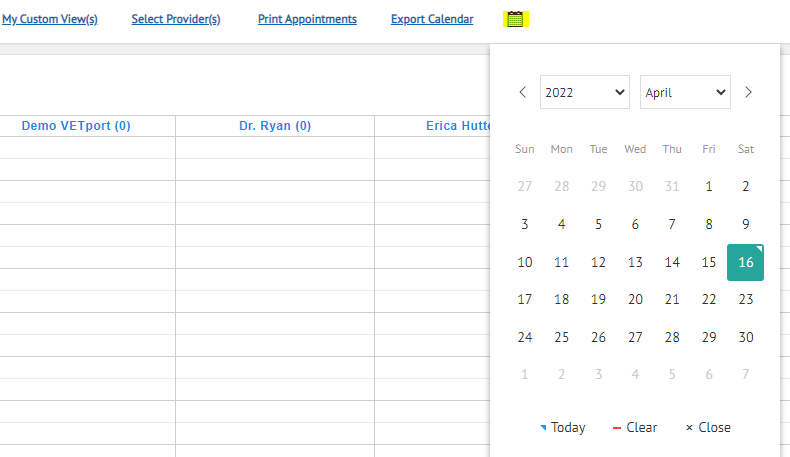Choose April 20 in calendar

(635, 299)
